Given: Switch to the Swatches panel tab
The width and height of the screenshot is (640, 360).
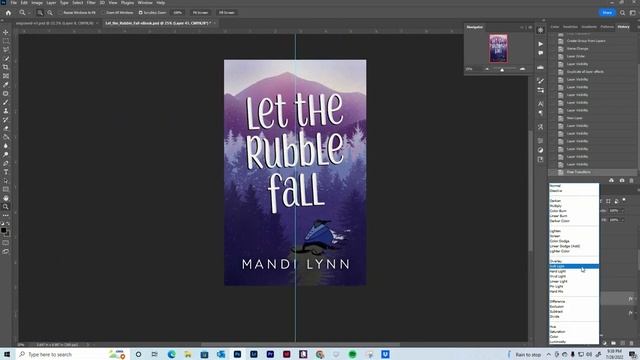Looking at the screenshot, I should [x=570, y=27].
